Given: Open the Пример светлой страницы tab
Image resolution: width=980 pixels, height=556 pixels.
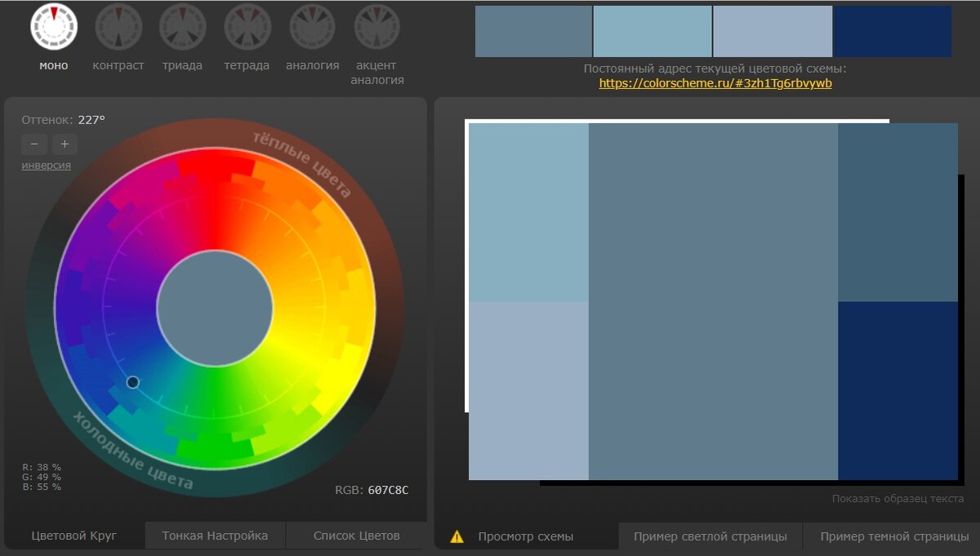Looking at the screenshot, I should coord(710,536).
